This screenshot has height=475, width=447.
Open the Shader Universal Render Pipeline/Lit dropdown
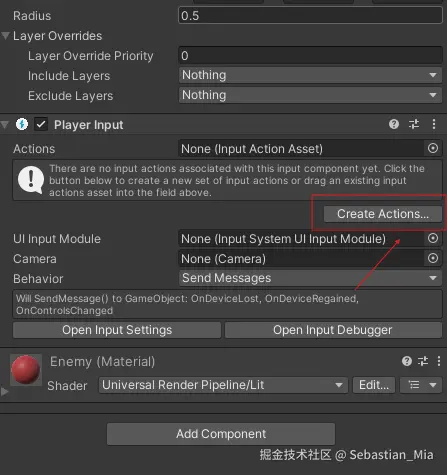click(223, 385)
